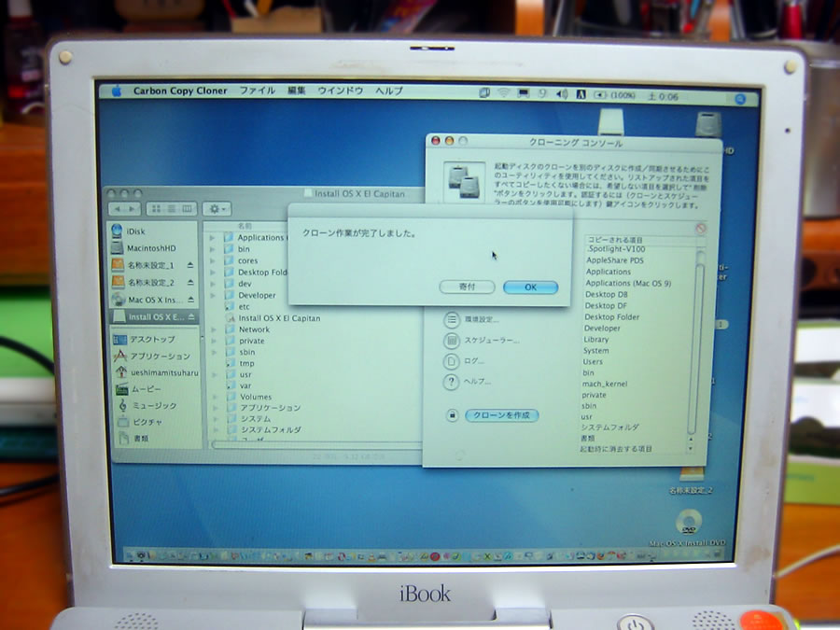Eject Install OS X E... volume from sidebar
This screenshot has width=840, height=630.
190,316
